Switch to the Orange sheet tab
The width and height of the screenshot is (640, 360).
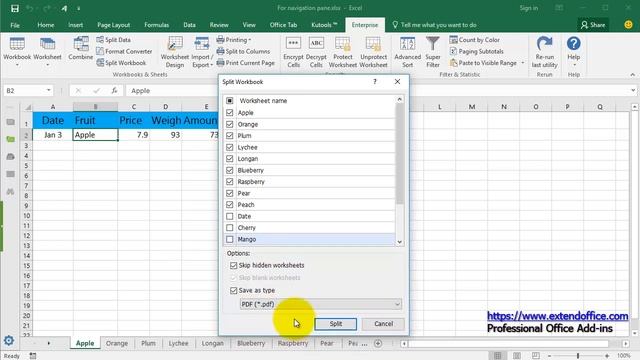point(117,343)
